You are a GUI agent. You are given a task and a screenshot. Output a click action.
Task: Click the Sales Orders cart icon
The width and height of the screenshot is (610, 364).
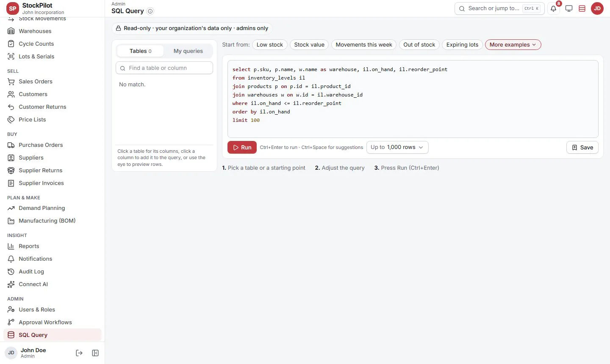pyautogui.click(x=11, y=81)
